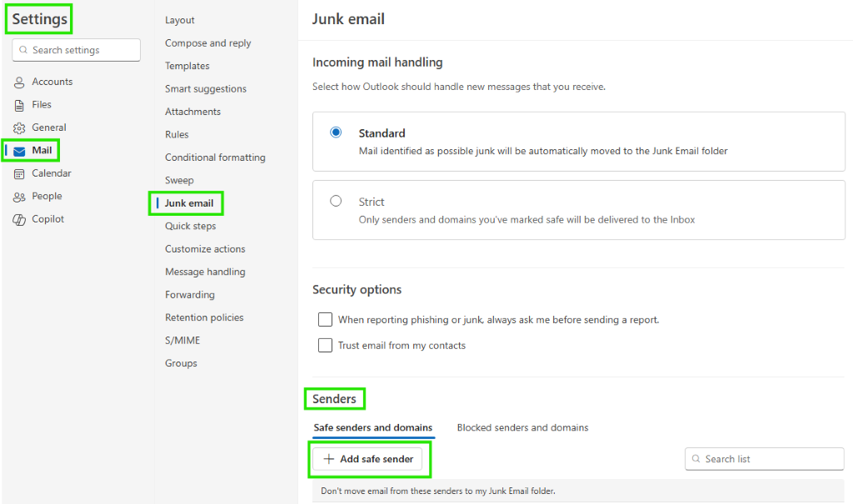Viewport: 853px width, 504px height.
Task: Switch to Safe senders and domains tab
Action: click(373, 428)
